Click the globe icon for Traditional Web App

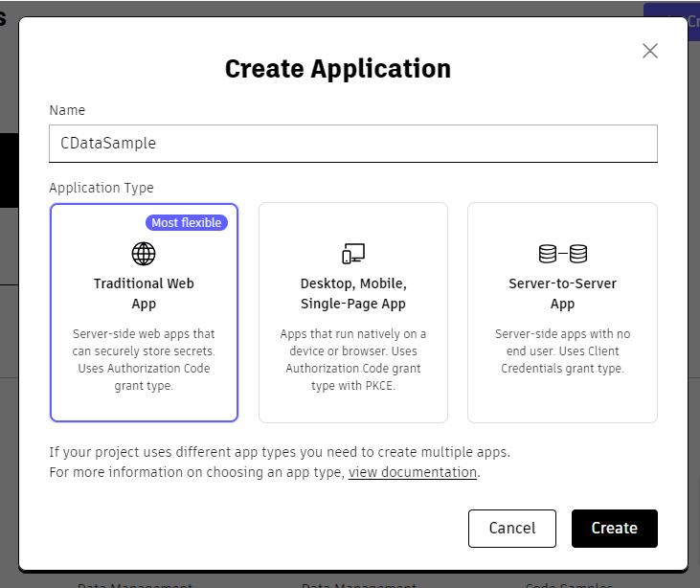point(143,254)
